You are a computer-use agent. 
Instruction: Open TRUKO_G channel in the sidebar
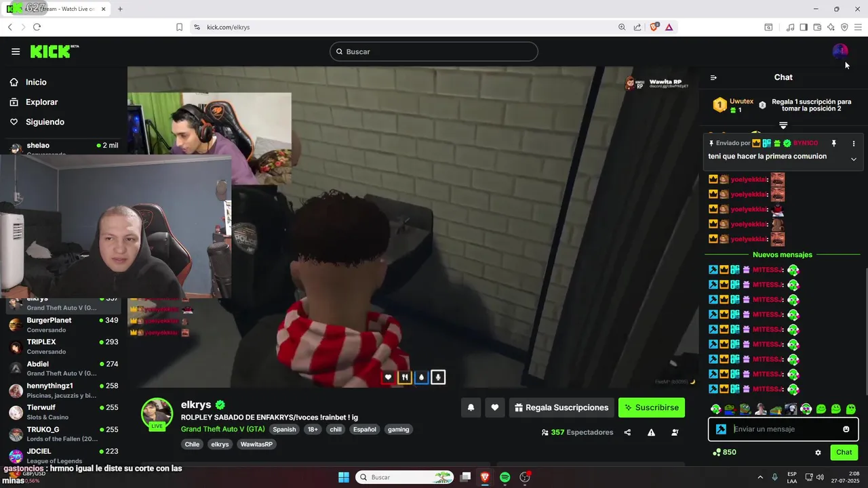[x=64, y=434]
